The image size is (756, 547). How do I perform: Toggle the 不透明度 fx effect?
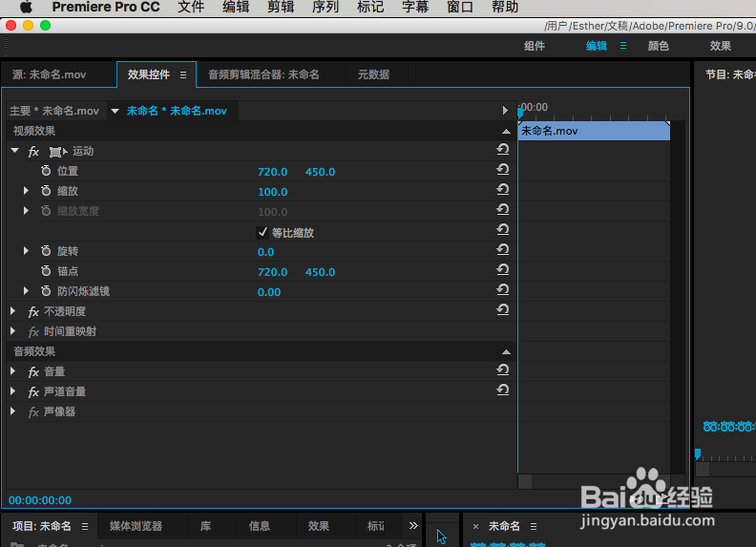pyautogui.click(x=33, y=312)
